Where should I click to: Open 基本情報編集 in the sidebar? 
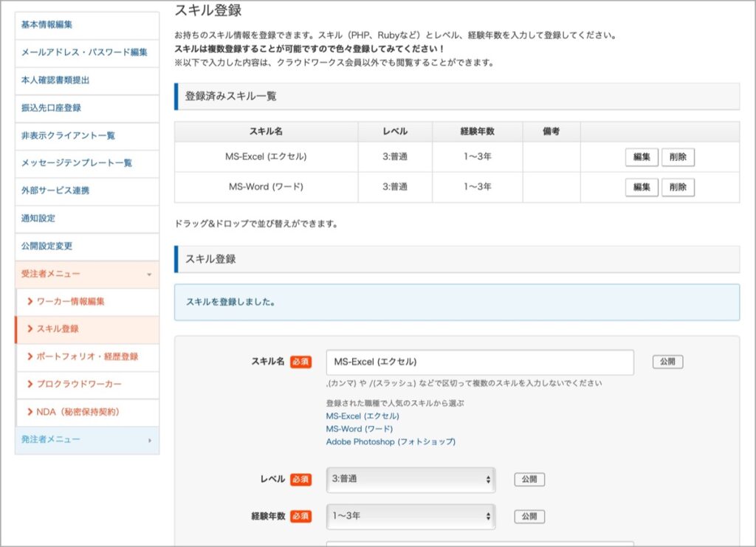point(47,24)
